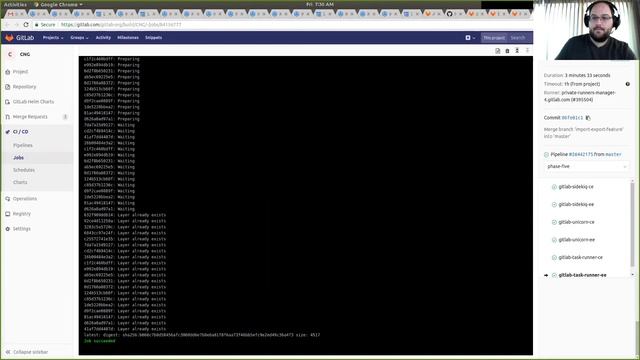Viewport: 640px width, 360px height.
Task: Open Merge Requests in the sidebar
Action: point(30,117)
